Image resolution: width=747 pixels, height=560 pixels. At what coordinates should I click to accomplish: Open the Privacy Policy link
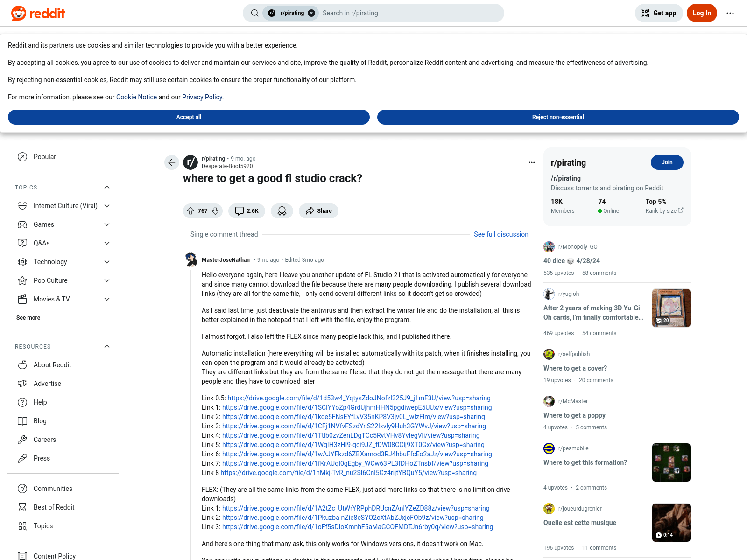tap(202, 97)
